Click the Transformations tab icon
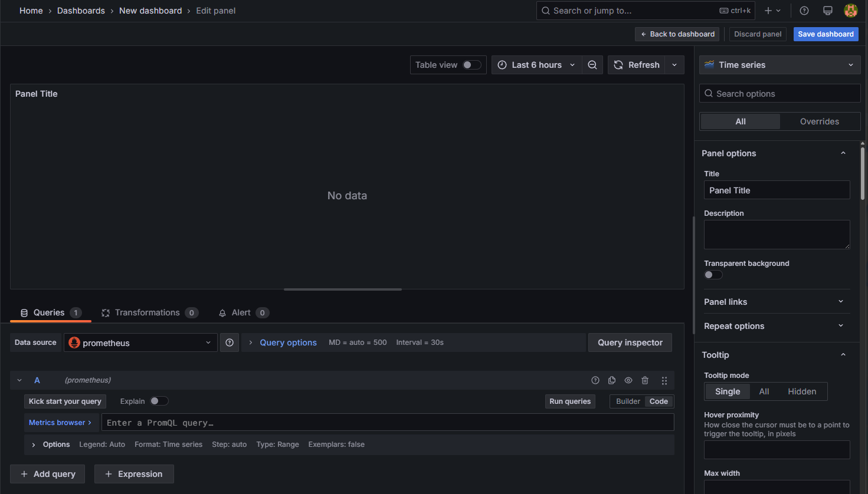The height and width of the screenshot is (494, 868). tap(106, 313)
